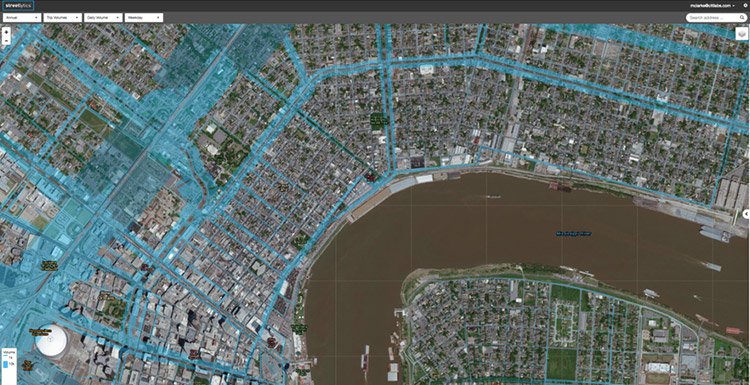Open the Annual time period dropdown
750x385 pixels.
(22, 18)
